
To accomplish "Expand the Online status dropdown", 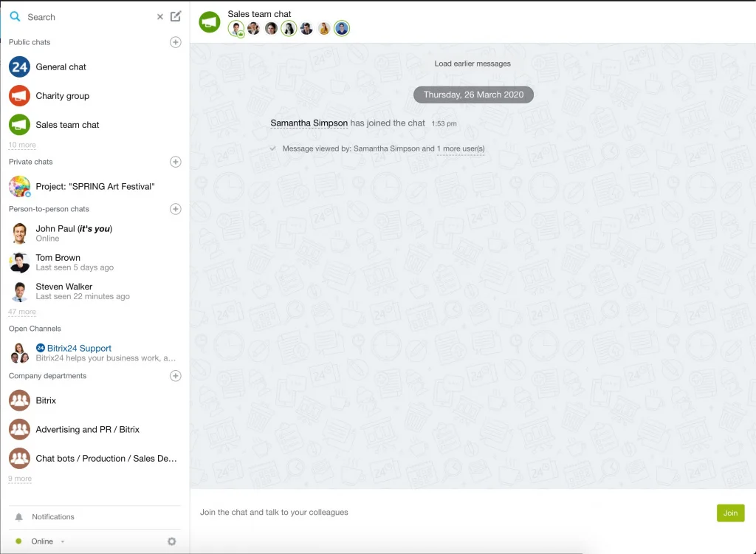I will click(x=62, y=541).
